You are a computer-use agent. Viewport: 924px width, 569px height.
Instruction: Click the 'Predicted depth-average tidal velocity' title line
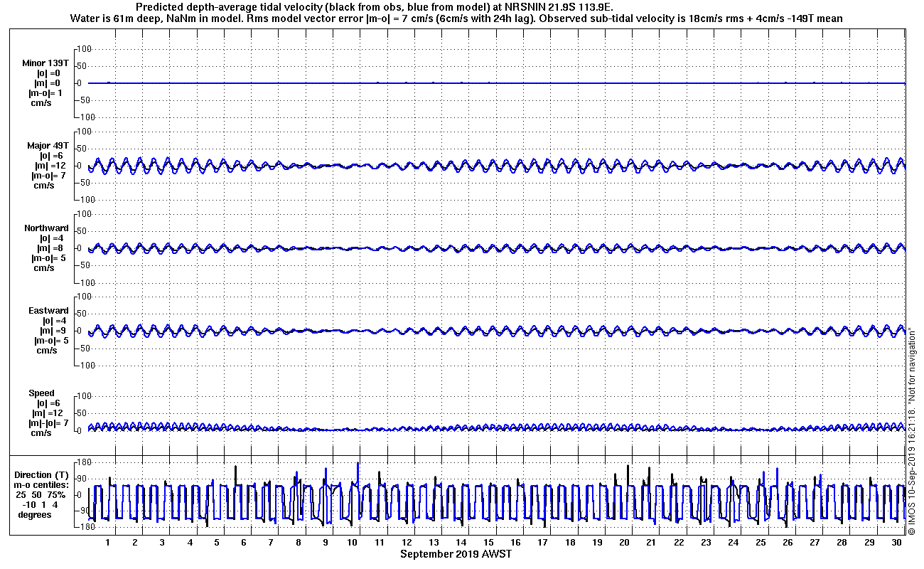click(374, 7)
